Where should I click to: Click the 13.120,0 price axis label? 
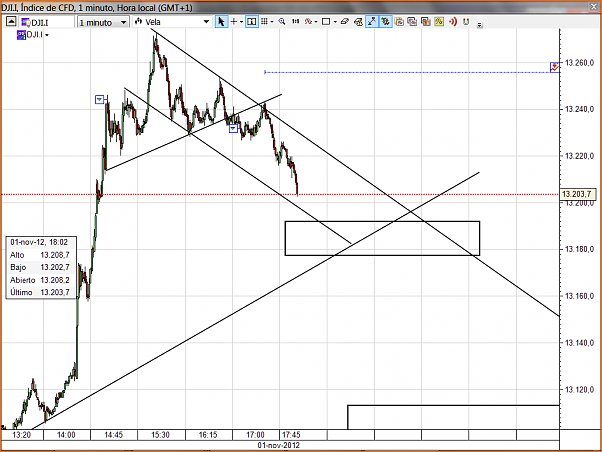579,389
